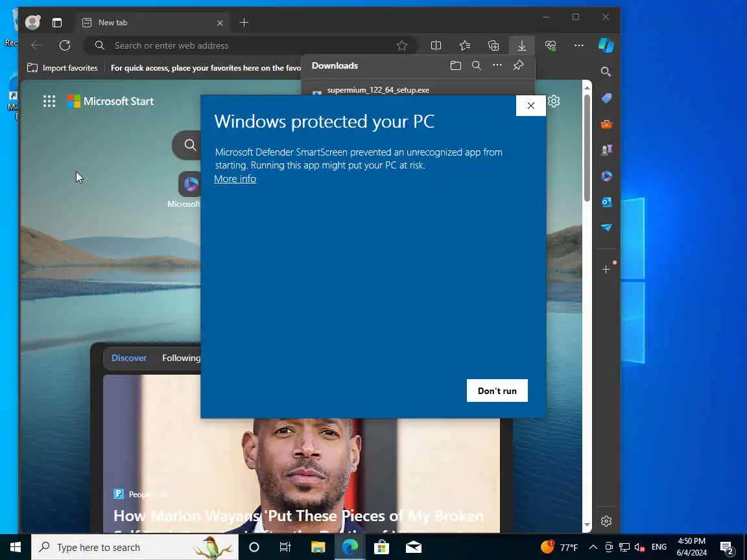Click the page vertical scrollbar thumb
The width and height of the screenshot is (747, 560).
tap(587, 148)
